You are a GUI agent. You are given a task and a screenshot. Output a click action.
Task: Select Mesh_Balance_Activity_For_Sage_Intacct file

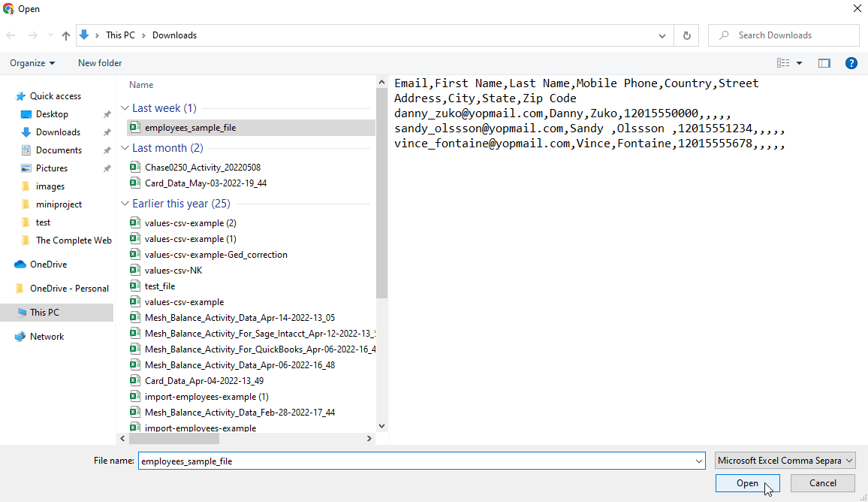261,334
